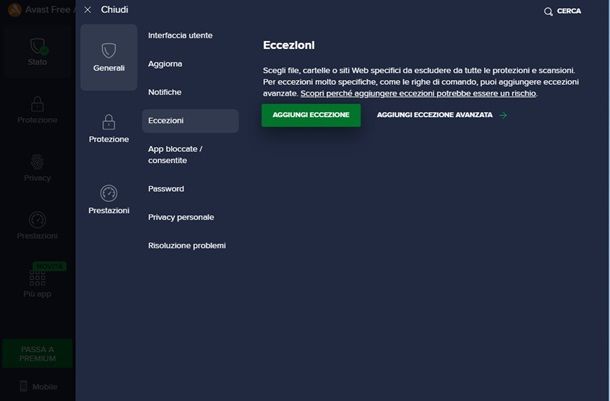The image size is (610, 401).
Task: Click Prestazioni in dimmed main sidebar
Action: [x=37, y=226]
